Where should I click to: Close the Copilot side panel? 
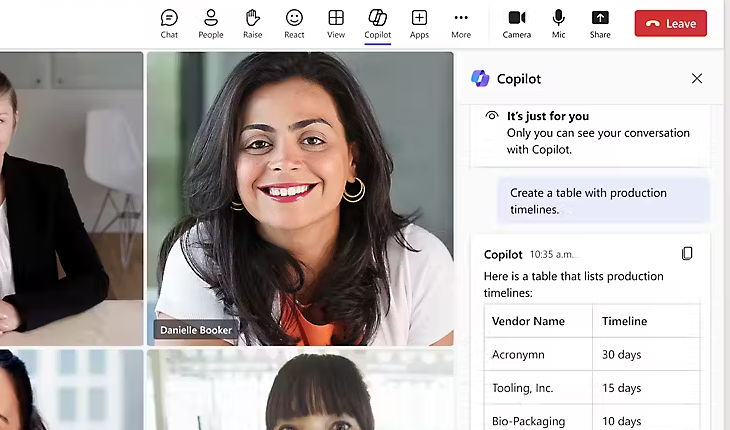click(697, 79)
